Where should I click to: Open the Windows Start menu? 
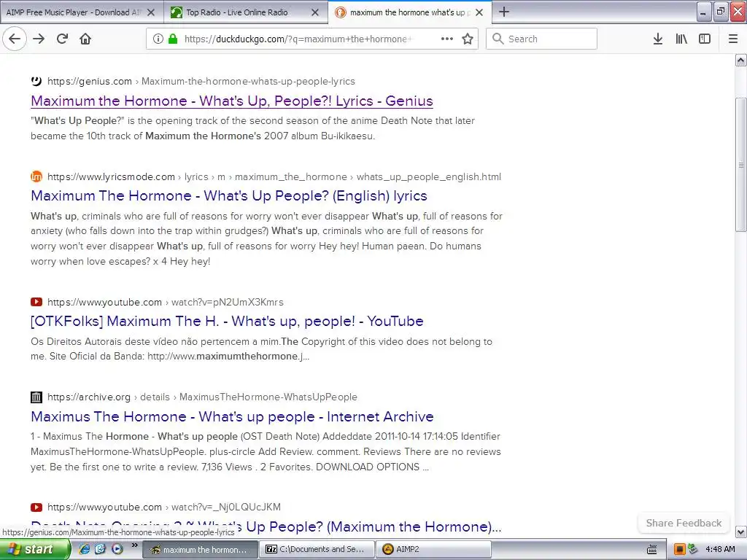(35, 549)
